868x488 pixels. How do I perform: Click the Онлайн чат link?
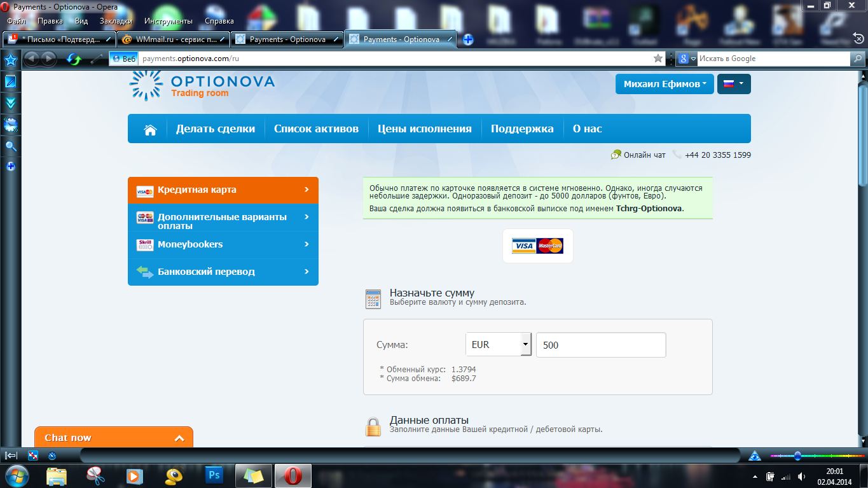point(645,155)
